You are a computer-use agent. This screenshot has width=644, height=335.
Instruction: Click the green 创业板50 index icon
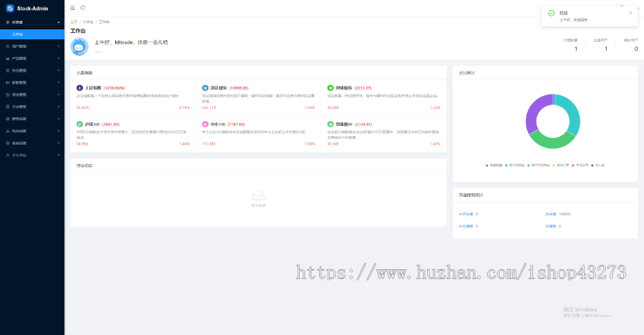point(330,124)
